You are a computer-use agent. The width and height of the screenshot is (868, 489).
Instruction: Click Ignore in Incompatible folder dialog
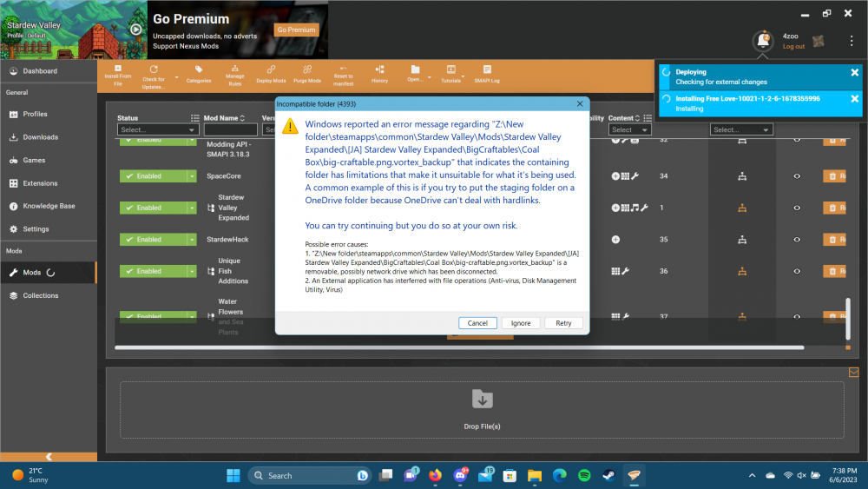(x=520, y=323)
